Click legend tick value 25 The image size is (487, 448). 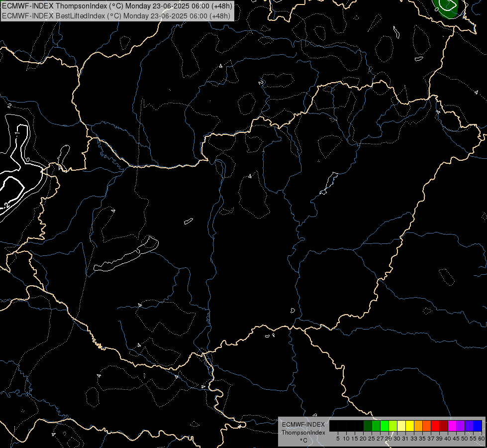[372, 439]
